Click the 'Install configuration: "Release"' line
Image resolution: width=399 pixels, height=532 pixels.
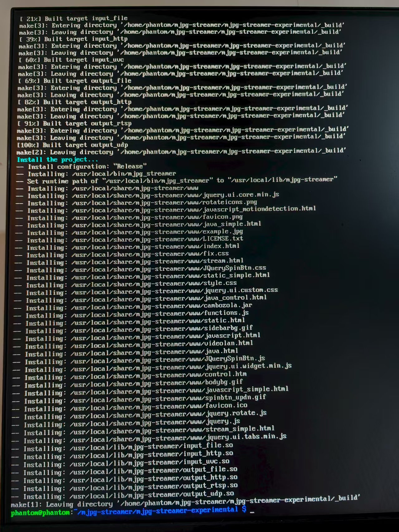point(81,167)
